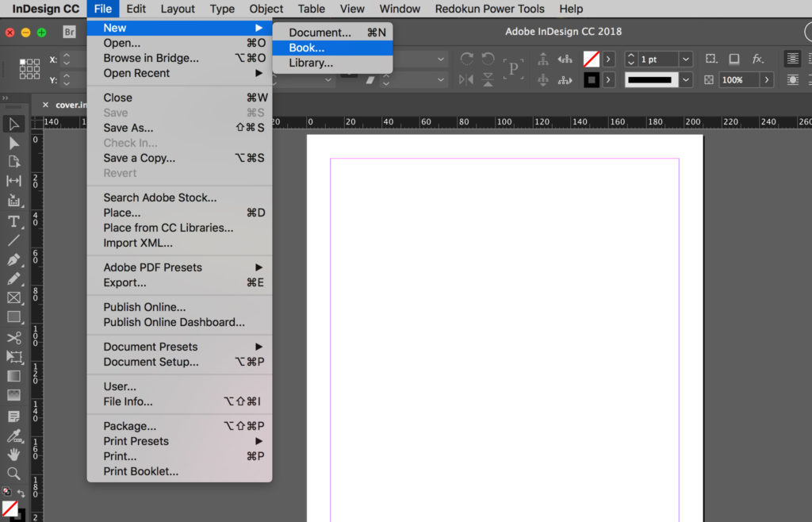Select the Note tool
Image resolution: width=812 pixels, height=522 pixels.
(x=13, y=416)
